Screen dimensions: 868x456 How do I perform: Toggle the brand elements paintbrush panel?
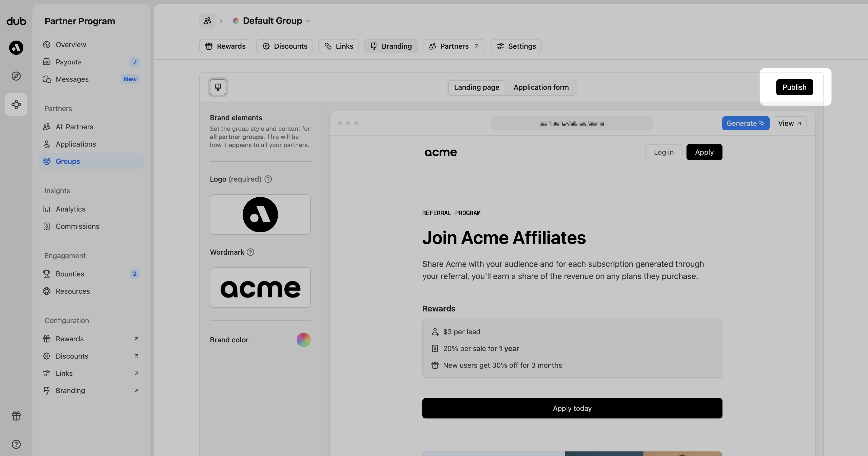click(x=218, y=87)
